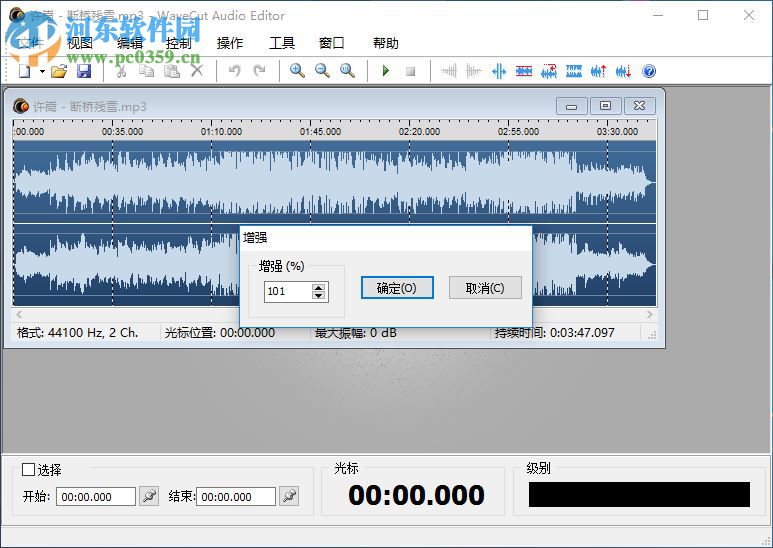Apply the fade in effect icon
The width and height of the screenshot is (773, 548).
tap(448, 71)
